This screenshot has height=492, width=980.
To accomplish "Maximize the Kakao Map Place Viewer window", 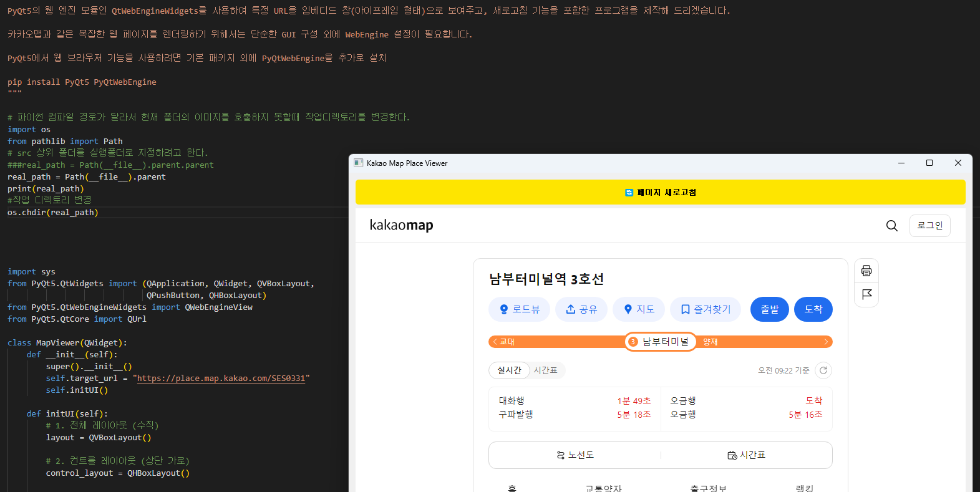I will 929,163.
